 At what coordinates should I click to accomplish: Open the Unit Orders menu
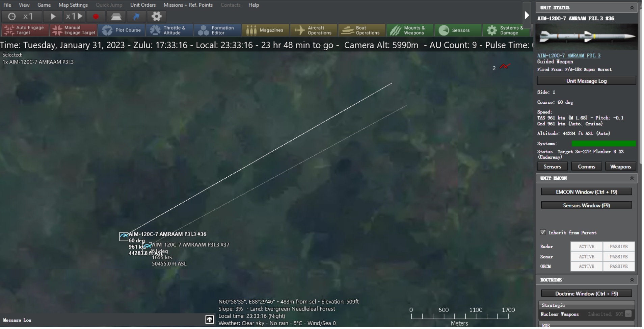pyautogui.click(x=142, y=5)
